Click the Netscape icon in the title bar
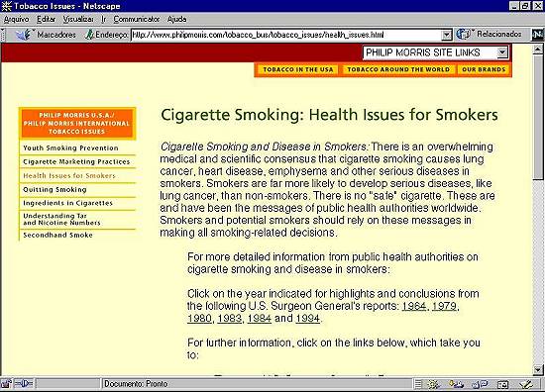Image resolution: width=545 pixels, height=392 pixels. pos(6,6)
